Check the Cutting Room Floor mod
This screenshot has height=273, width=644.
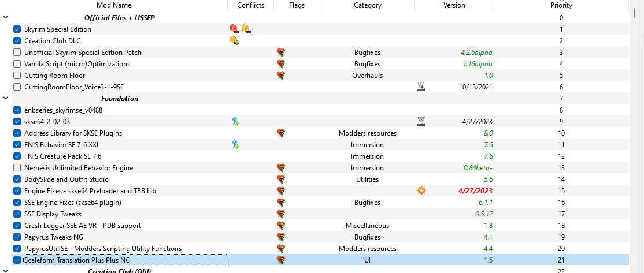coord(17,76)
